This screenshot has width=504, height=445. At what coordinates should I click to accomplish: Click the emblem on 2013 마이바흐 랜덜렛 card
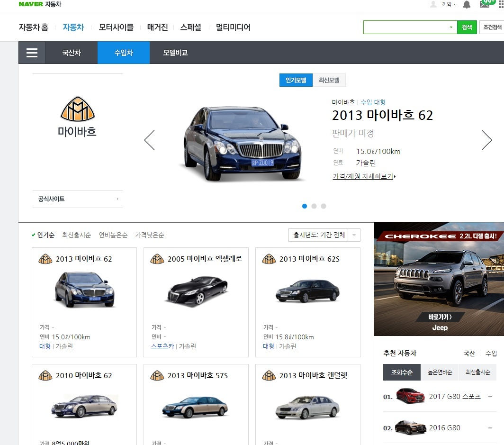point(269,375)
